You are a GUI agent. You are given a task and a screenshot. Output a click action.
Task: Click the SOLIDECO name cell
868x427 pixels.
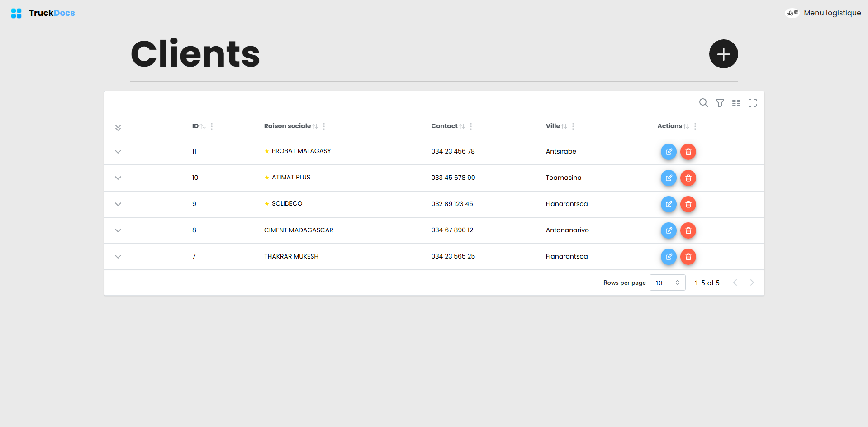[287, 203]
